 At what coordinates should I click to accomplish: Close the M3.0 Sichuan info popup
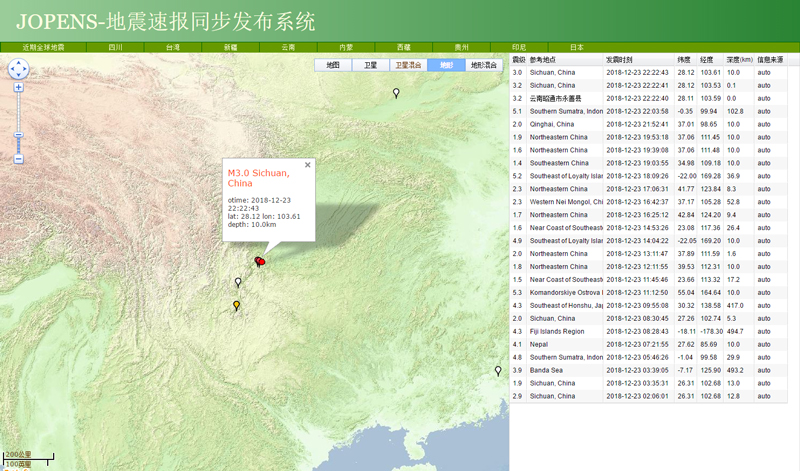[308, 165]
